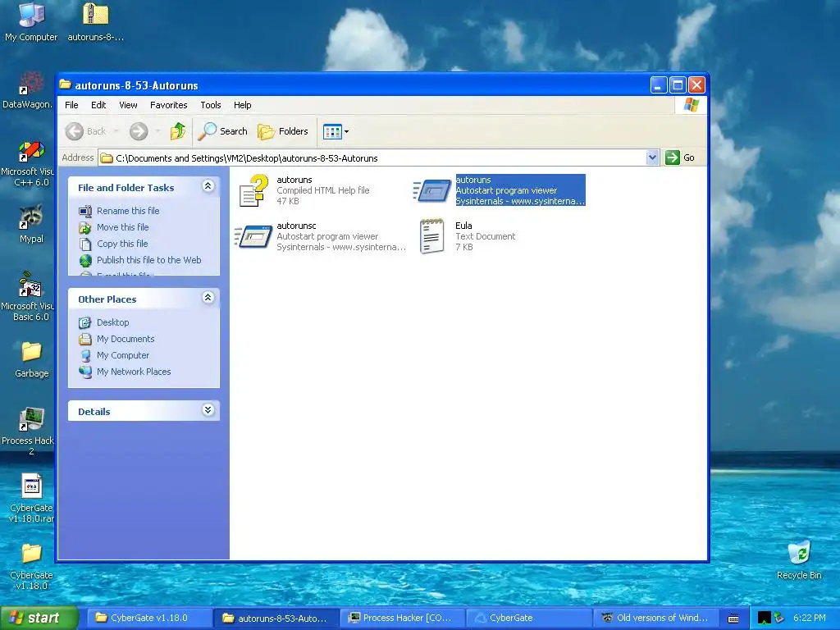Switch to Process Hacker taskbar button
The image size is (840, 630).
coord(402,618)
